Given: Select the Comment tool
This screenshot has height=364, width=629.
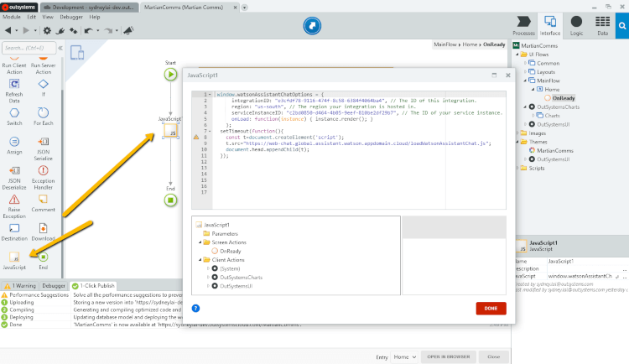Looking at the screenshot, I should (x=44, y=203).
